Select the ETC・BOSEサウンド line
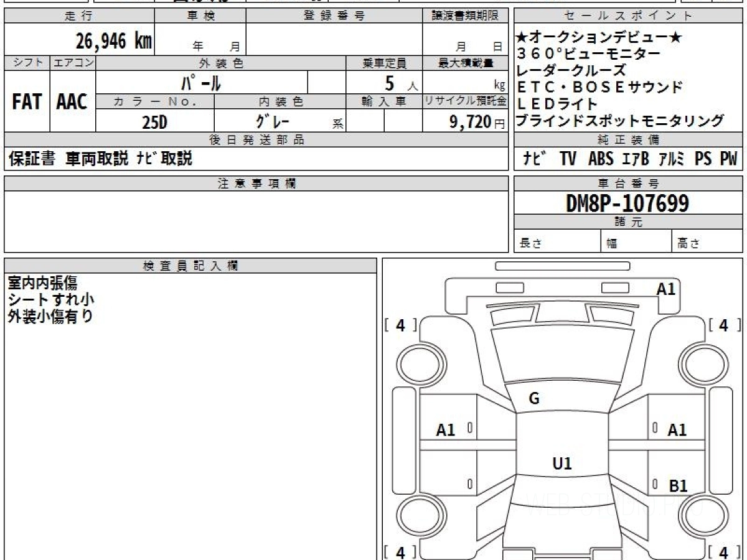This screenshot has width=747, height=560. pyautogui.click(x=599, y=87)
